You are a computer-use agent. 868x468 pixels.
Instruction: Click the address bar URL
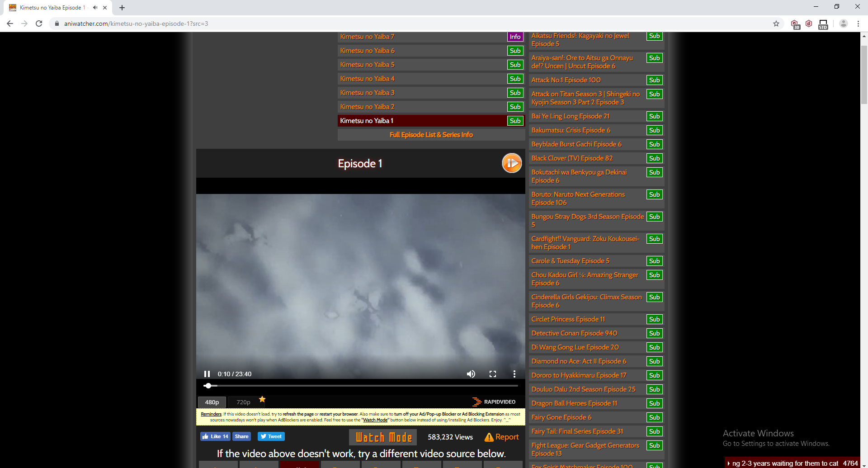[136, 24]
